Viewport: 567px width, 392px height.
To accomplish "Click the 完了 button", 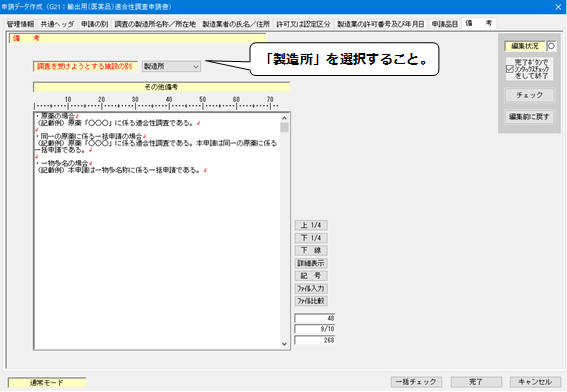I will (476, 382).
